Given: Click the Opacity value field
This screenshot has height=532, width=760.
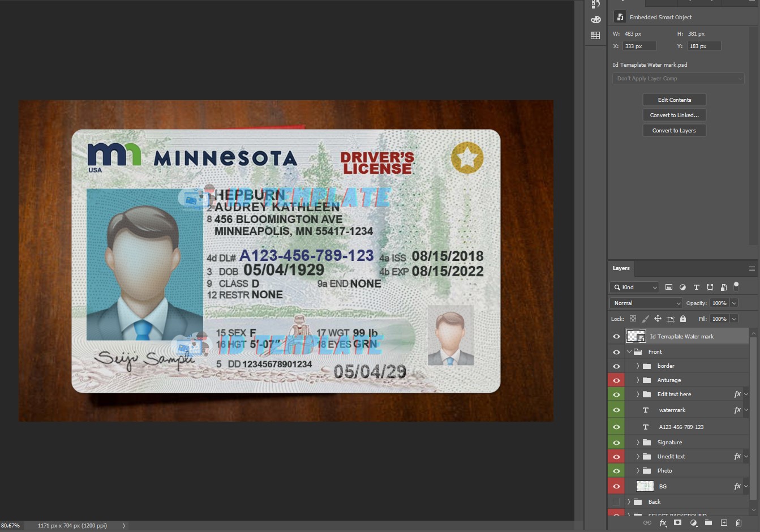Looking at the screenshot, I should tap(719, 303).
